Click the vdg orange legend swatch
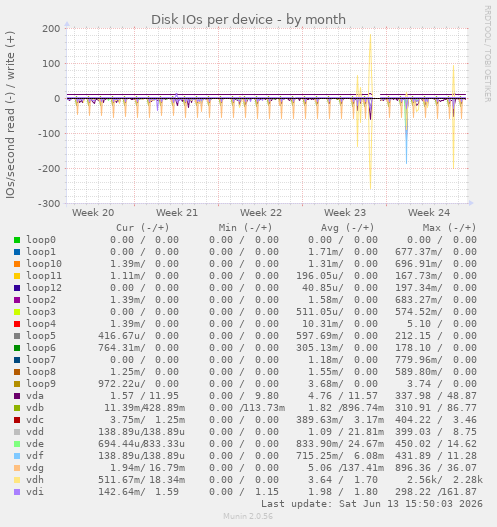 17,468
